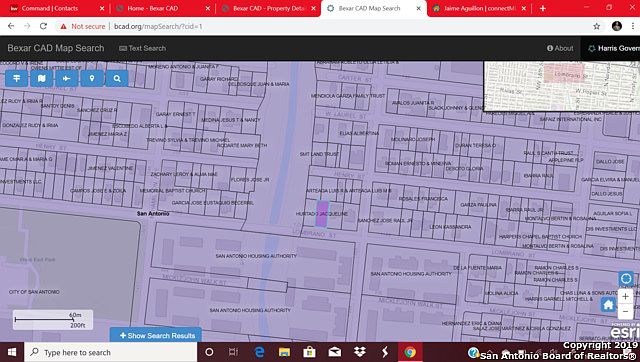This screenshot has height=362, width=640.
Task: Click the SMT LAND TRUST parcel label
Action: tap(319, 154)
